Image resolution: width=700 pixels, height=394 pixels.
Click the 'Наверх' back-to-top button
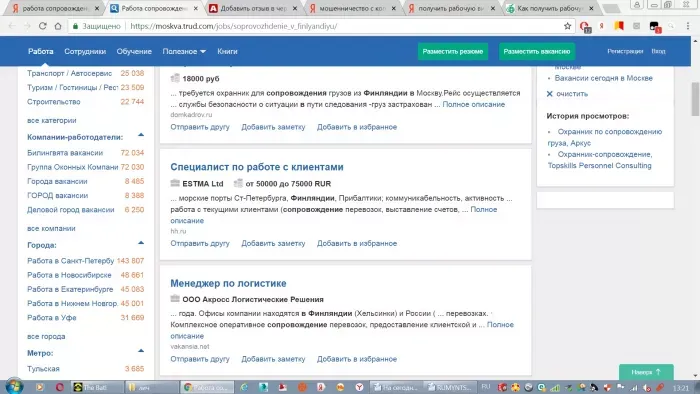(x=646, y=372)
